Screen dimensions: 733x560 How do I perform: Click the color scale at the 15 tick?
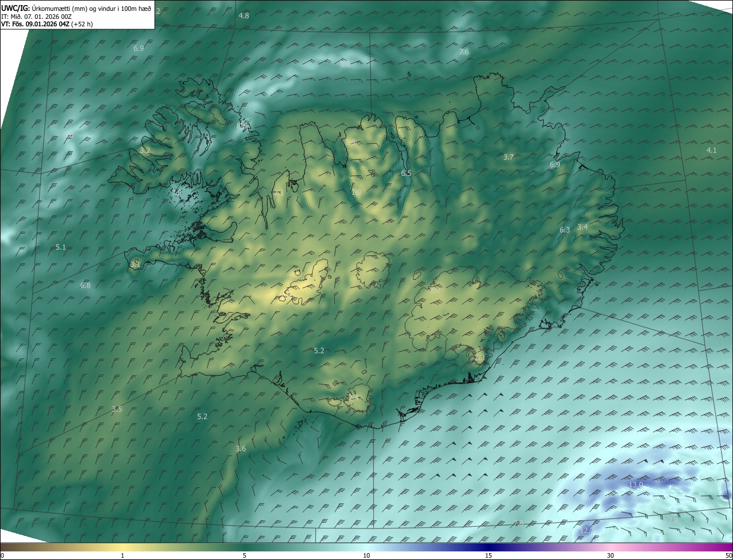(488, 555)
